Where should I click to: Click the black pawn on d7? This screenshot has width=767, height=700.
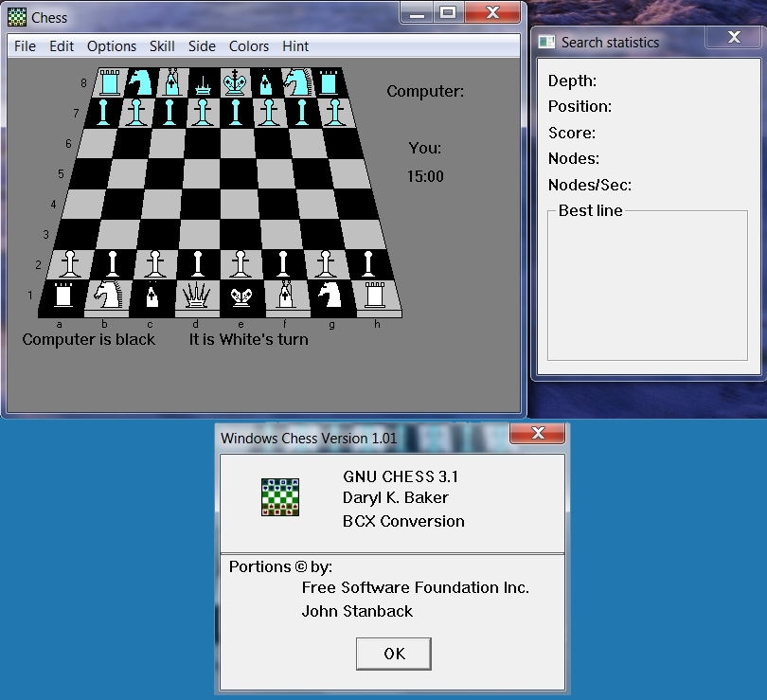[x=203, y=113]
